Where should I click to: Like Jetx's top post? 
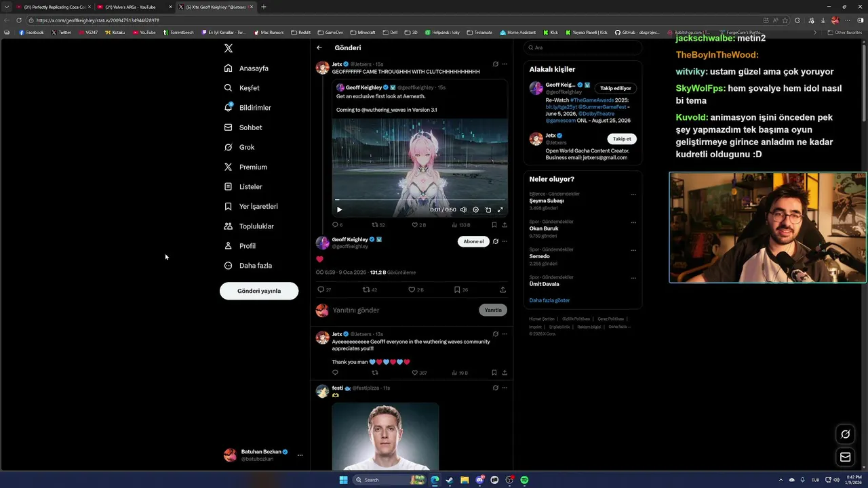point(418,225)
